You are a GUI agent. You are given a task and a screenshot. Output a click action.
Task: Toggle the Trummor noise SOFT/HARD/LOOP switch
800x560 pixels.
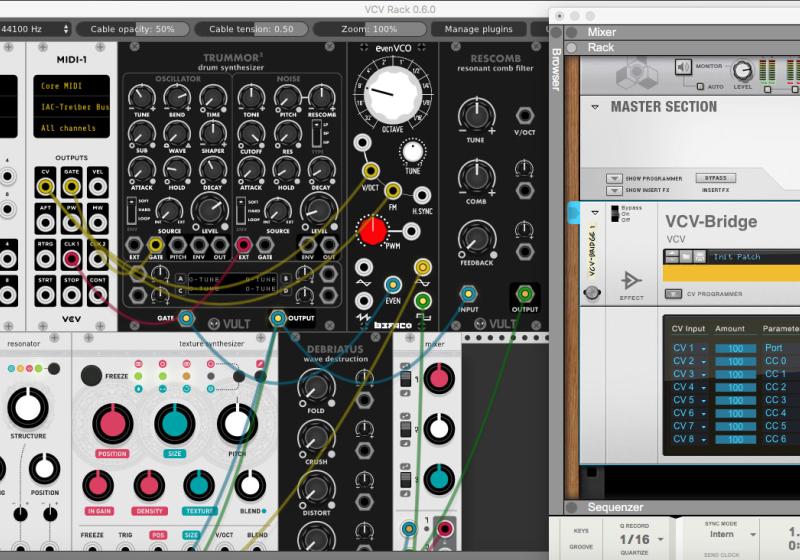click(x=240, y=210)
